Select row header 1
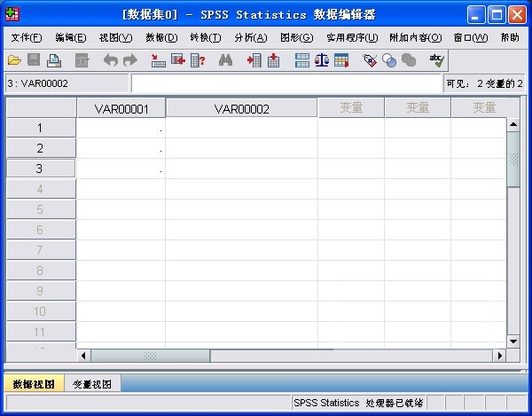This screenshot has width=532, height=416. (41, 128)
